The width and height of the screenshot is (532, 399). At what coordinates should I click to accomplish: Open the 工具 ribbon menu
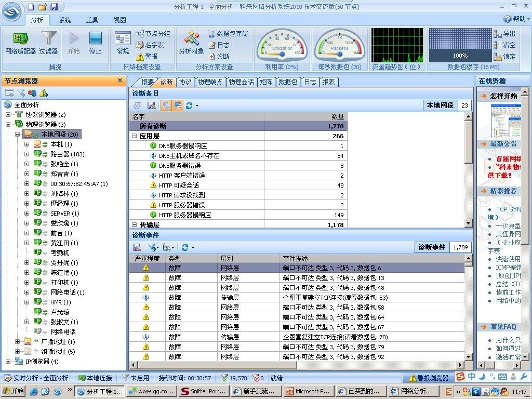click(92, 20)
